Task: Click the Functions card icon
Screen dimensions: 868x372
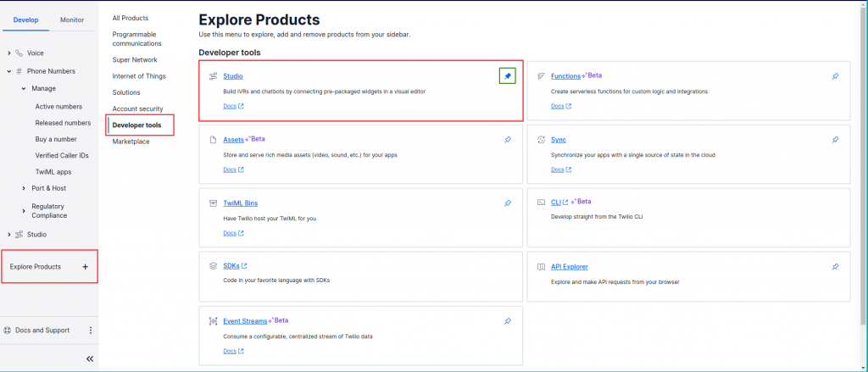Action: click(541, 76)
